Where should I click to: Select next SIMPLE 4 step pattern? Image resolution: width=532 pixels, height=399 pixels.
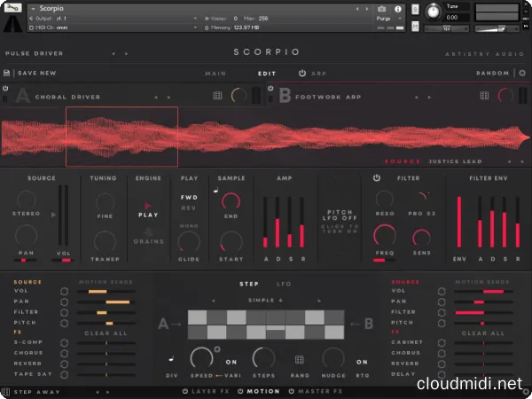tap(319, 301)
